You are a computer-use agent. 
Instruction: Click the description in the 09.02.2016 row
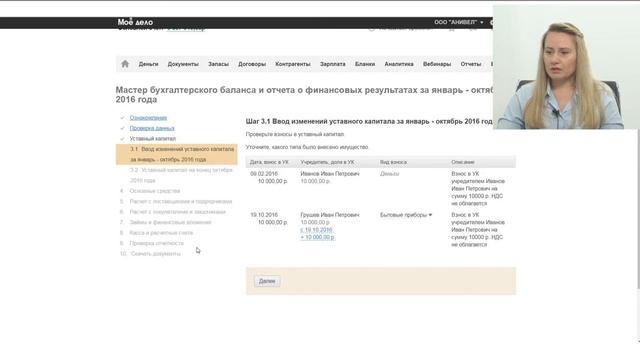(x=478, y=189)
